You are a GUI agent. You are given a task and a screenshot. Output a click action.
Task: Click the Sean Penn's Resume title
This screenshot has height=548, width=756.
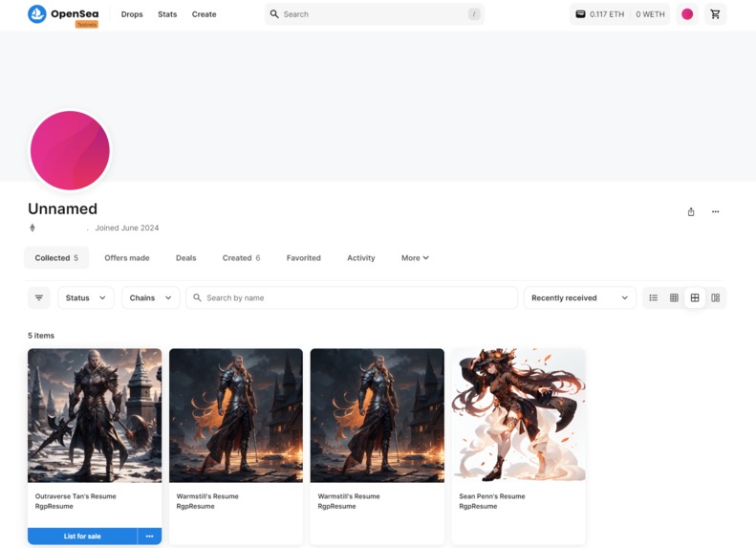492,496
